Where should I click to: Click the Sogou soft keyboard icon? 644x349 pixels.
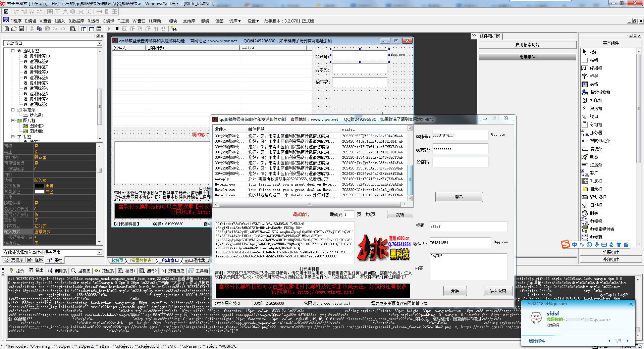604,245
